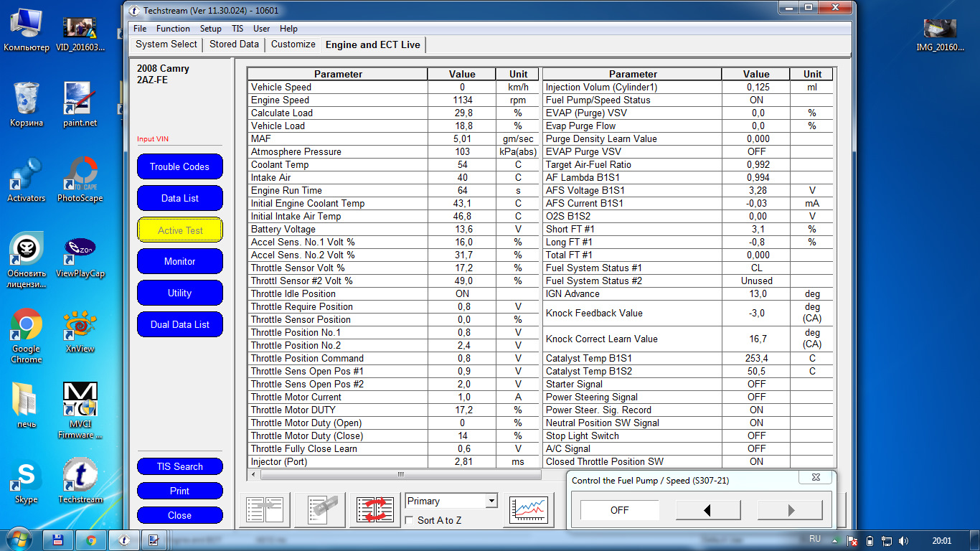Close the Control the Fuel Pump dialog
This screenshot has width=980, height=551.
(816, 477)
